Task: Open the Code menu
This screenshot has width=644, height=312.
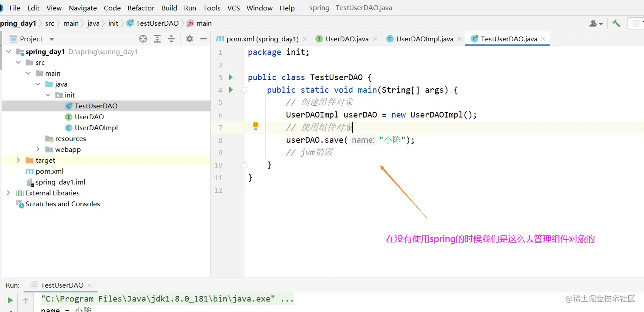Action: point(112,8)
